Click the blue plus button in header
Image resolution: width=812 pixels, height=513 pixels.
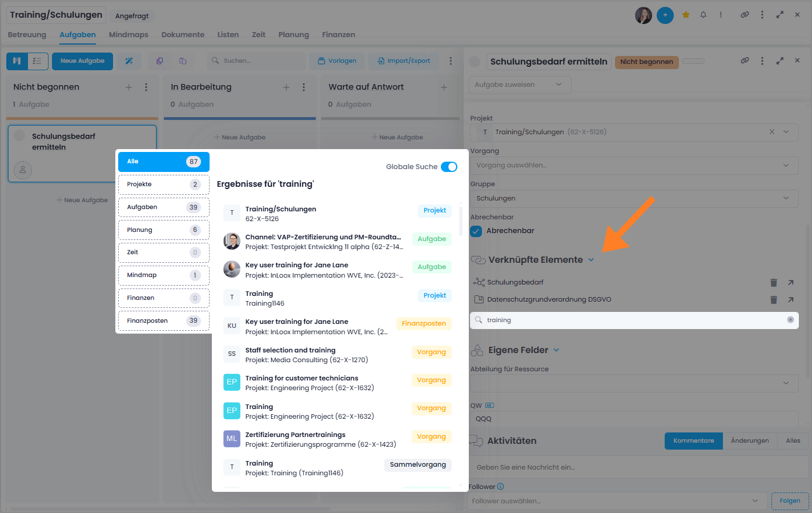[x=665, y=15]
